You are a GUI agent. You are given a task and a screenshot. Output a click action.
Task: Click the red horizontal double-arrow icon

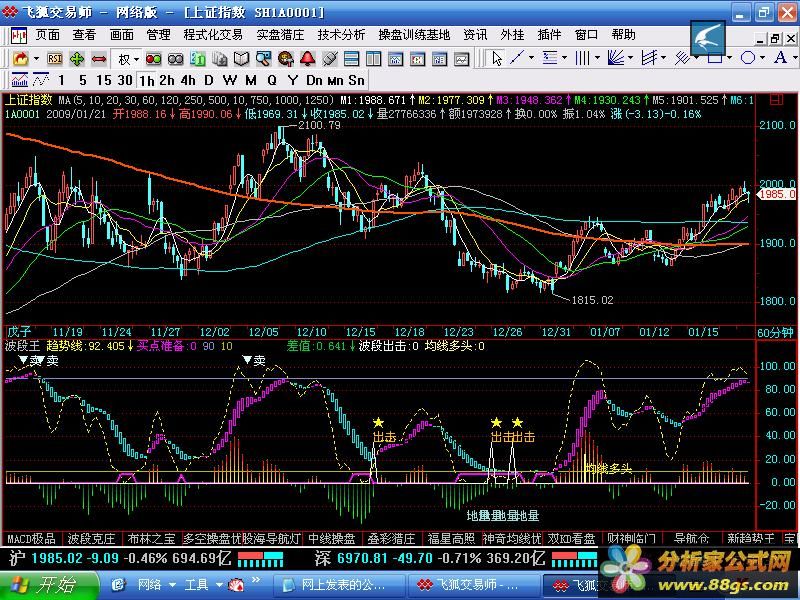pyautogui.click(x=99, y=59)
